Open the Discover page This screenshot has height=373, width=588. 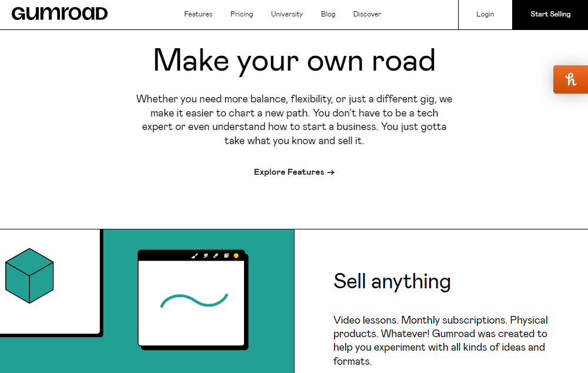coord(367,14)
